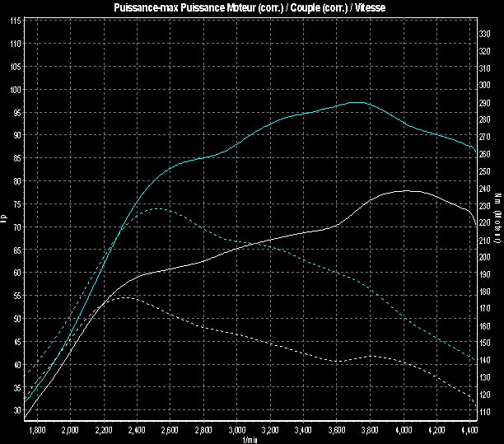504x444 pixels.
Task: Select the 330 value on the right axis
Action: (484, 33)
